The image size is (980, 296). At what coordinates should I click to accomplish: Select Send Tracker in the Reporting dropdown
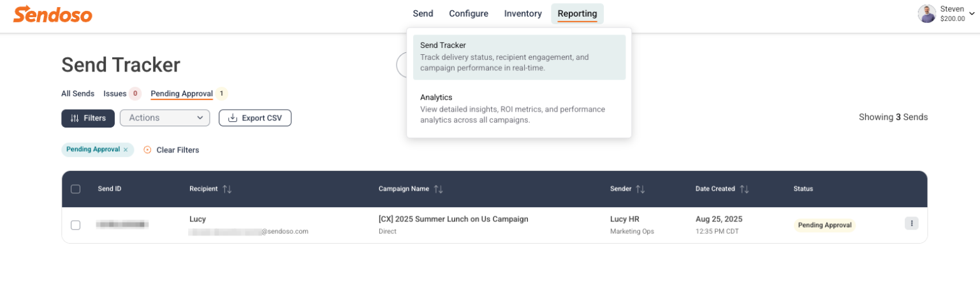pyautogui.click(x=519, y=57)
